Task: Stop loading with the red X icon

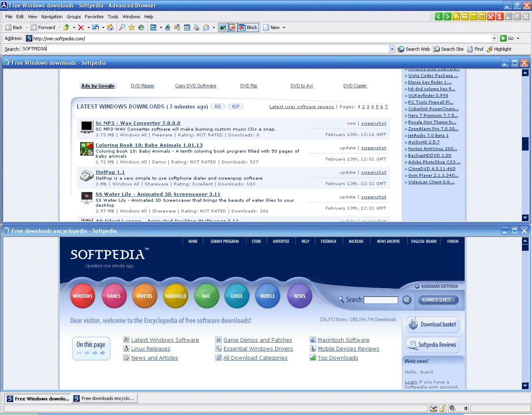Action: click(x=81, y=27)
